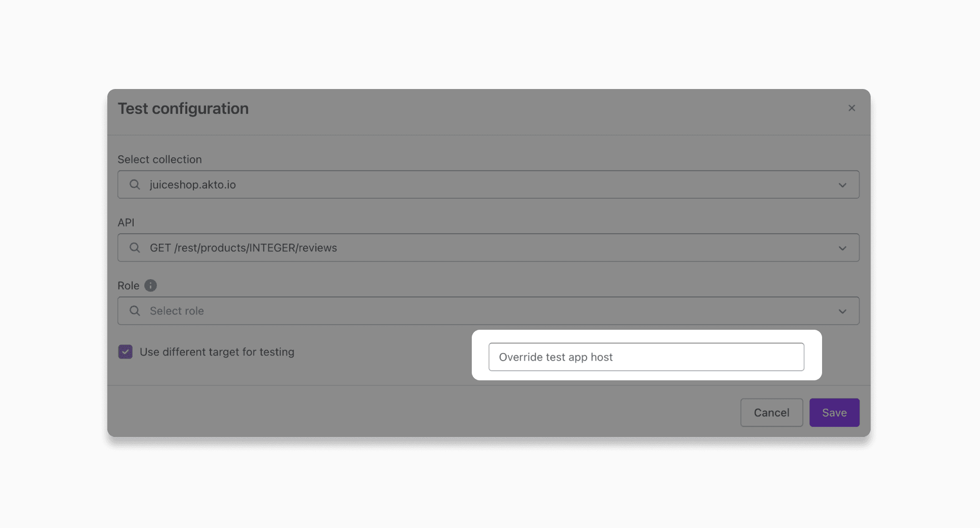This screenshot has width=980, height=528.
Task: Click the Test configuration dialog title
Action: pos(183,108)
